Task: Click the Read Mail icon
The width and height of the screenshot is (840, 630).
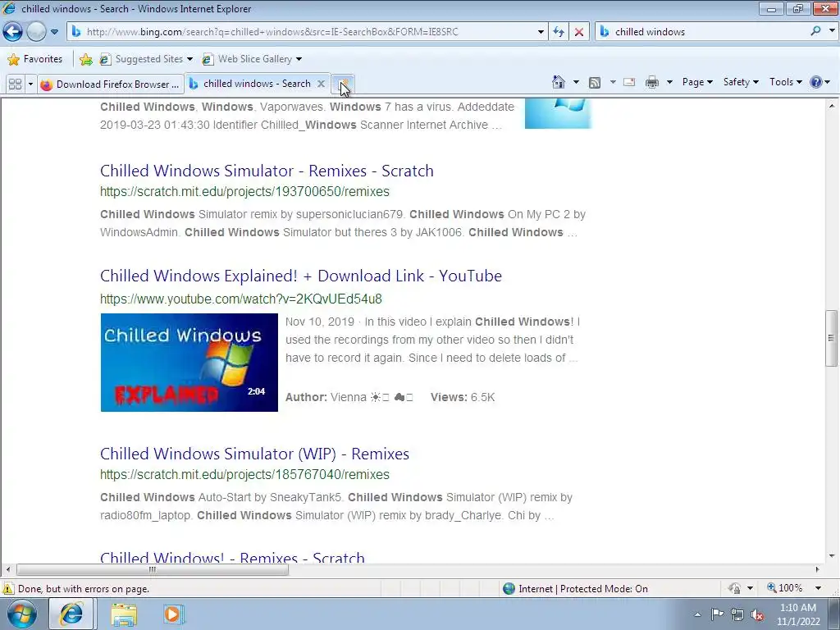Action: click(x=629, y=82)
